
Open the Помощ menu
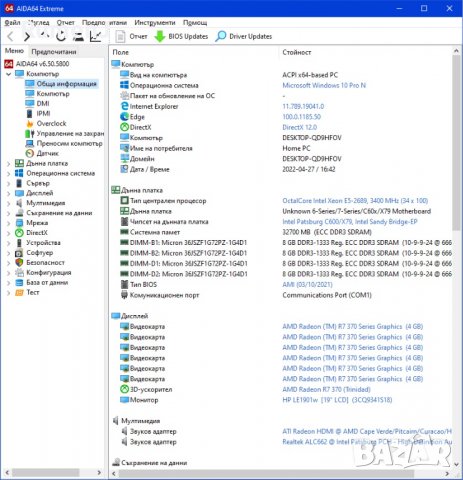point(195,22)
